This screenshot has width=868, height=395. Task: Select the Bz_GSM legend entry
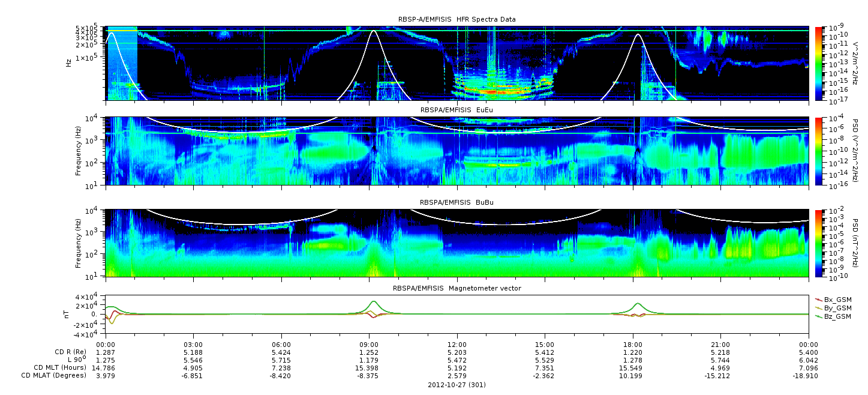(833, 316)
